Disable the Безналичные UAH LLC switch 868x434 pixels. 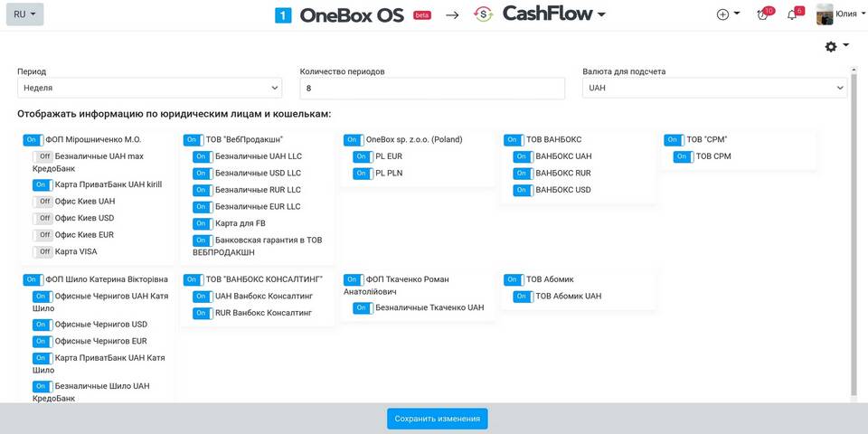pos(203,156)
